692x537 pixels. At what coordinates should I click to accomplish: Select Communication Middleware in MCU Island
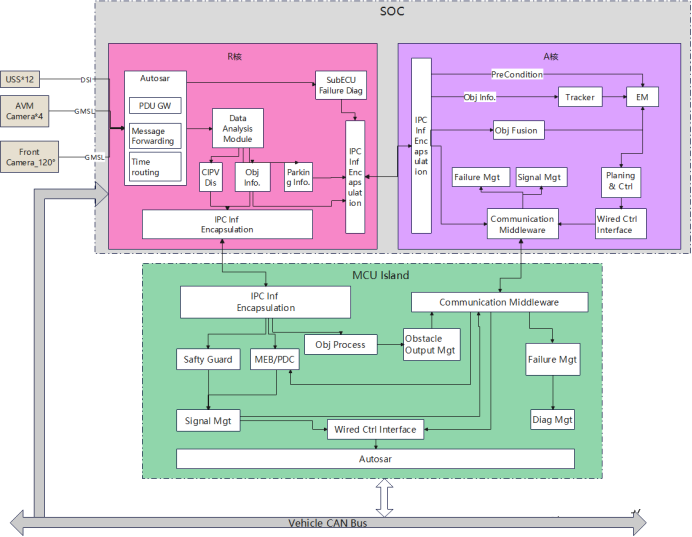pos(500,302)
